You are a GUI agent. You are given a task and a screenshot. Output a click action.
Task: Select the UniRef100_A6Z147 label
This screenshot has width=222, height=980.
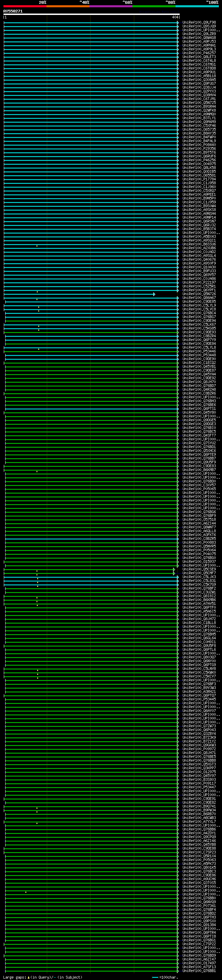pos(199,959)
